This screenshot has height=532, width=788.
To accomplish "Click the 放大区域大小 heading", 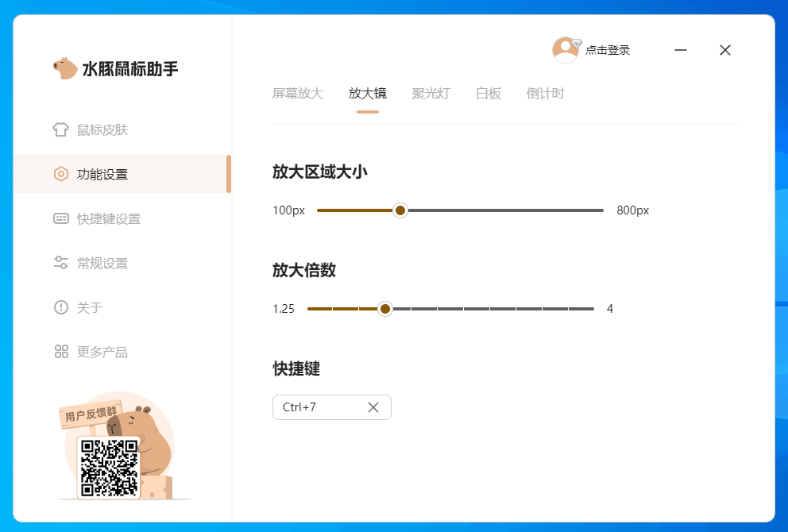I will (x=319, y=172).
